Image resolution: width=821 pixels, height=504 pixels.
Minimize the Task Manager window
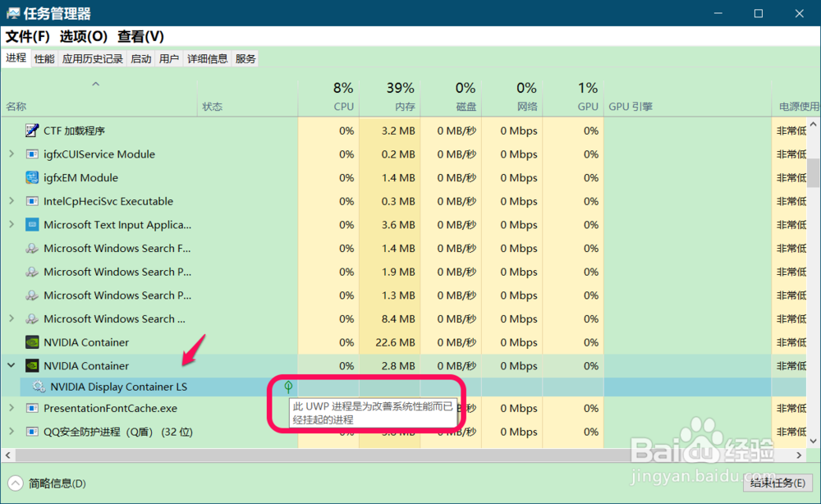pyautogui.click(x=718, y=13)
